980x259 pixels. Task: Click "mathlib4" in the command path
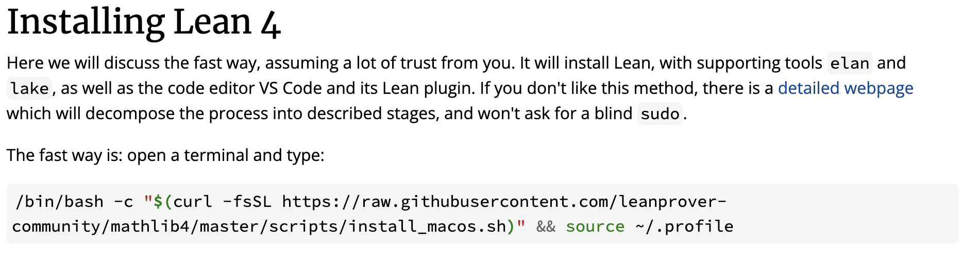tap(150, 226)
